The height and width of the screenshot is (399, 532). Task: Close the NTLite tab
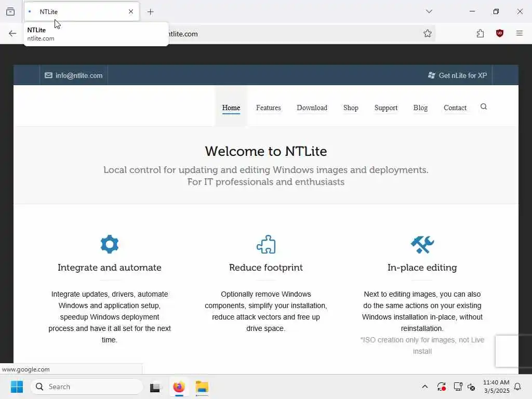pyautogui.click(x=131, y=11)
